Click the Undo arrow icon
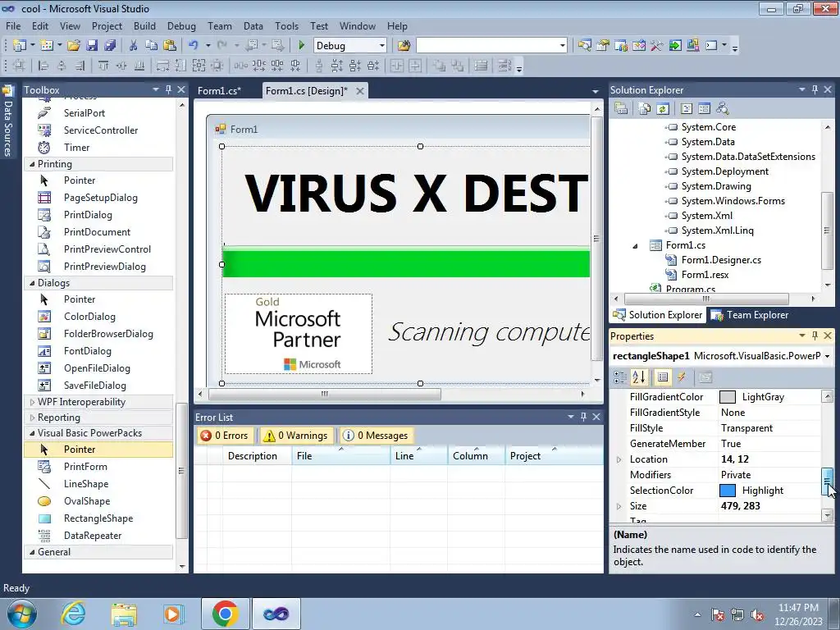The image size is (840, 630). tap(194, 46)
